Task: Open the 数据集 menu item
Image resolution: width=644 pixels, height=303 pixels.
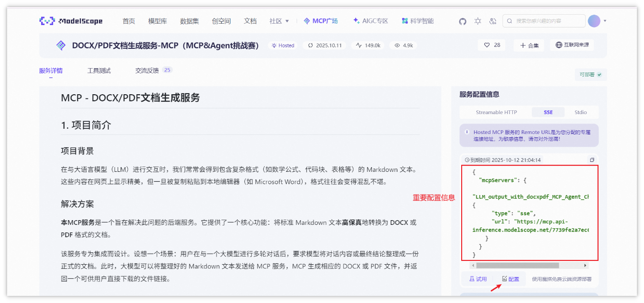Action: click(189, 21)
